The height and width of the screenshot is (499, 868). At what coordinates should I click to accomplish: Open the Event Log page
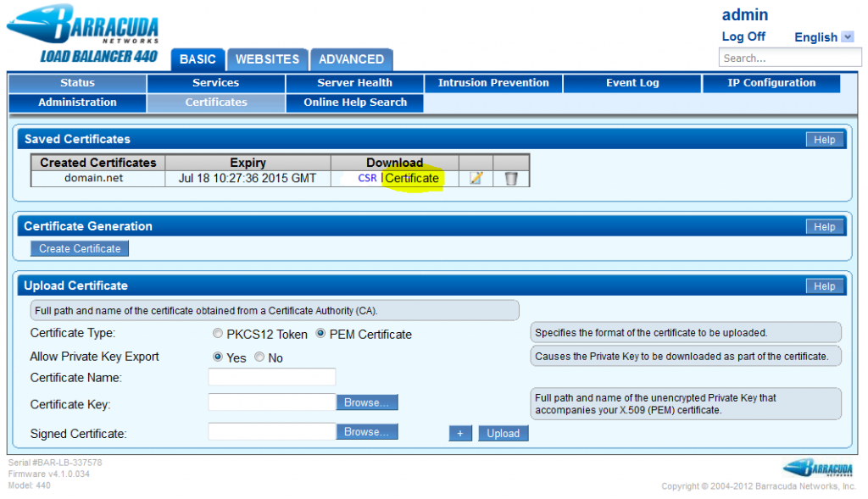(632, 83)
